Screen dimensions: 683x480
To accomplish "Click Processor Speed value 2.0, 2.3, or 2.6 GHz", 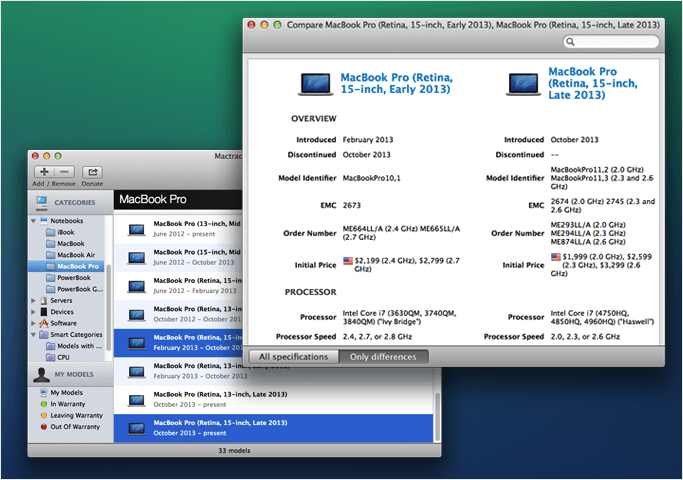I will tap(585, 337).
